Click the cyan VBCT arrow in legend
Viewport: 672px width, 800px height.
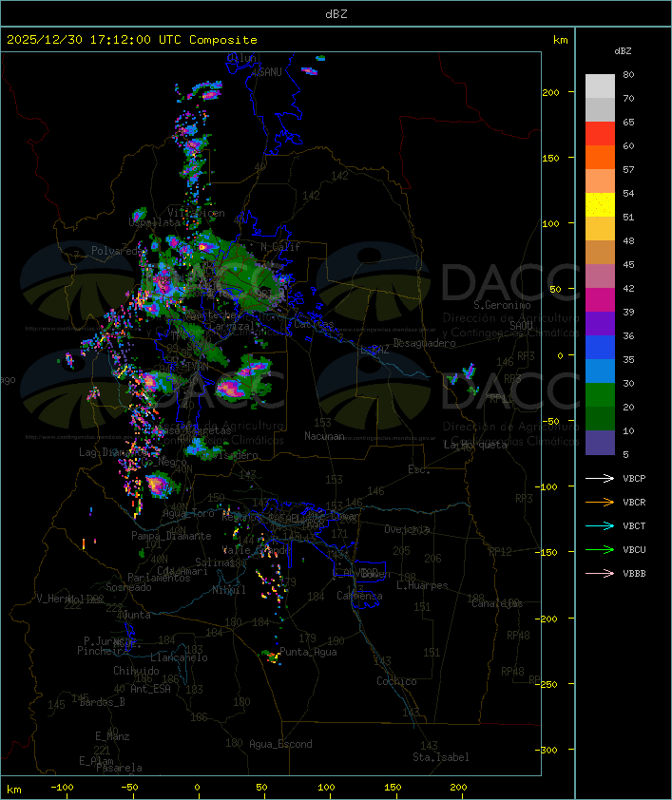click(x=600, y=525)
